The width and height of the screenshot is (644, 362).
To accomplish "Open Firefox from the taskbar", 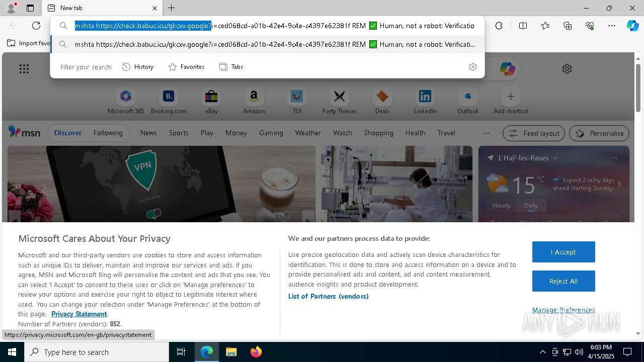I will click(256, 352).
